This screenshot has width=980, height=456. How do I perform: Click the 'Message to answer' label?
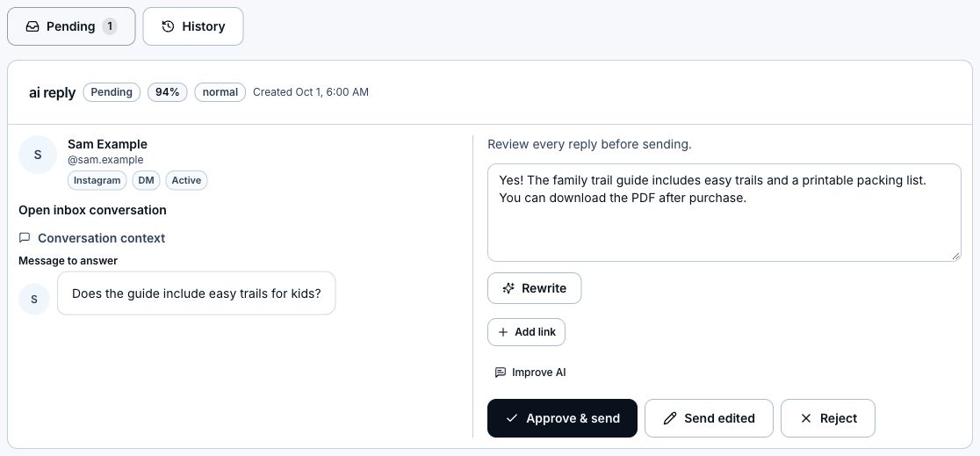[x=68, y=260]
